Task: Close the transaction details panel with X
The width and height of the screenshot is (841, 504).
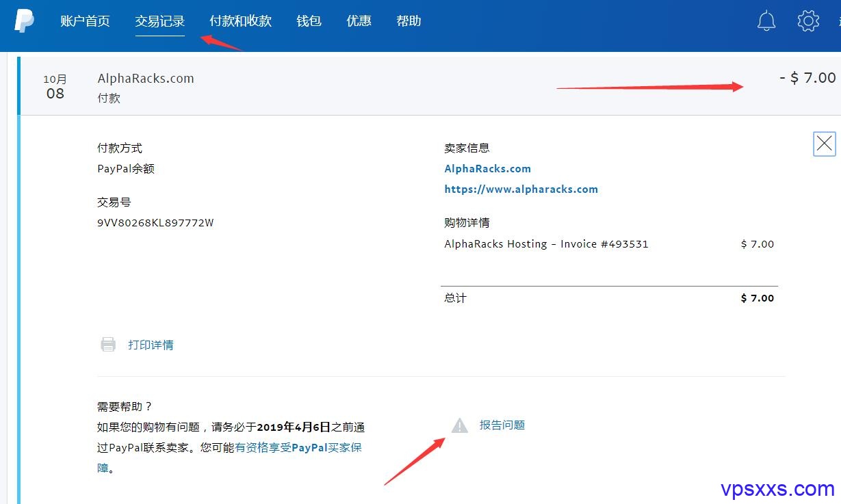Action: [825, 144]
